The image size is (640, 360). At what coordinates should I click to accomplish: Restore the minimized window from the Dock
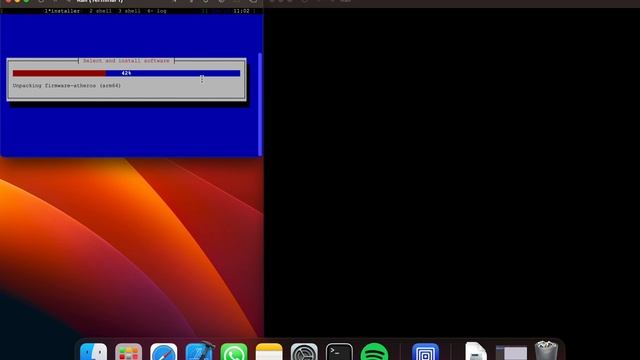511,353
